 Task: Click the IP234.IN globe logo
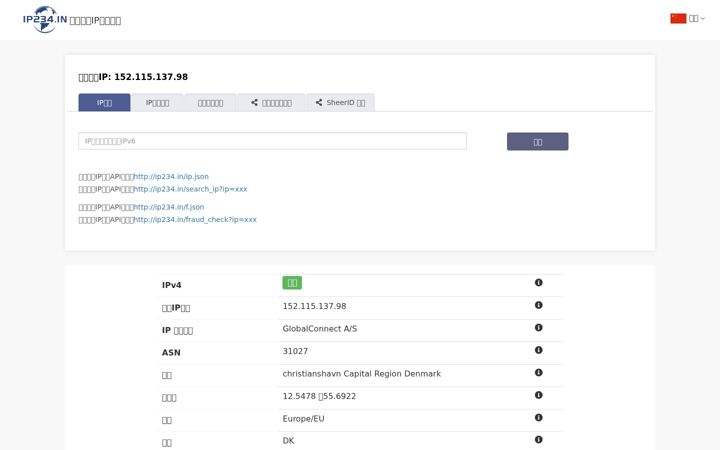tap(45, 19)
